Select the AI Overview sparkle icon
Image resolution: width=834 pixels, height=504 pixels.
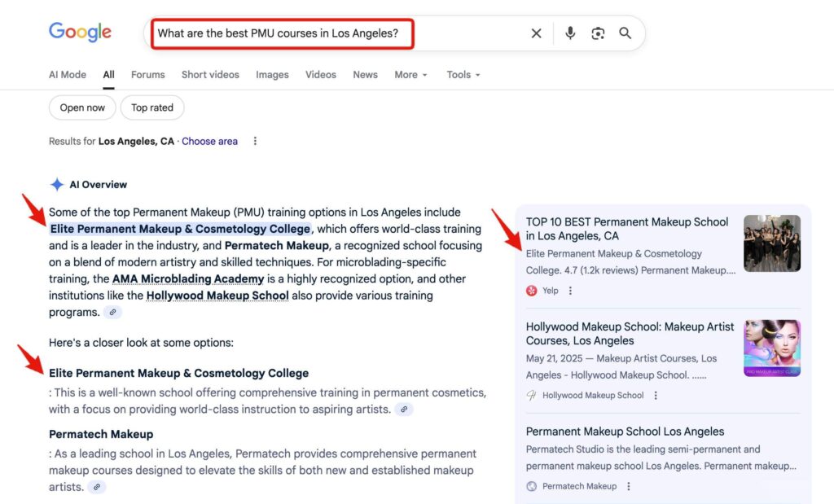pos(57,184)
